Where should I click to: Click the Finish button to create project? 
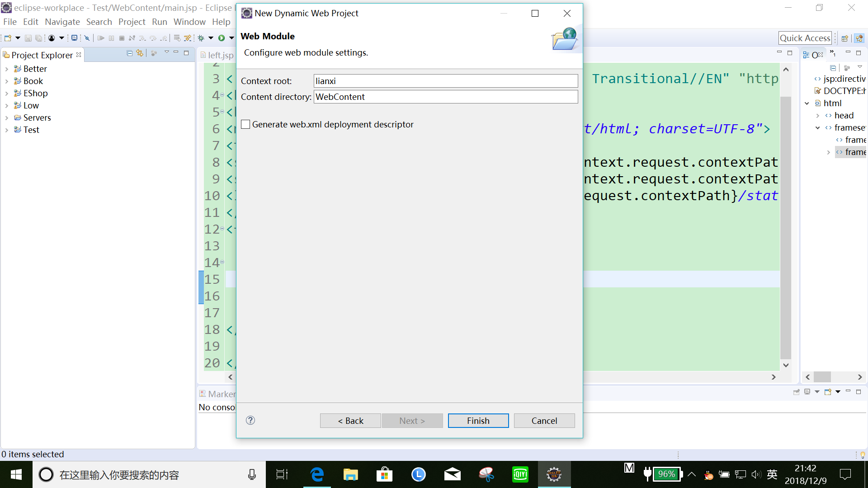(478, 420)
